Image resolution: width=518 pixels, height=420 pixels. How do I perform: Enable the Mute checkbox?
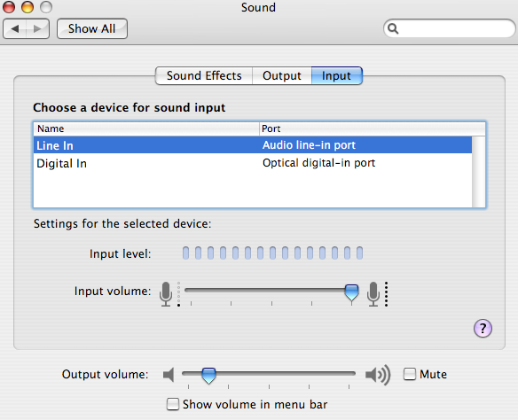(x=410, y=374)
